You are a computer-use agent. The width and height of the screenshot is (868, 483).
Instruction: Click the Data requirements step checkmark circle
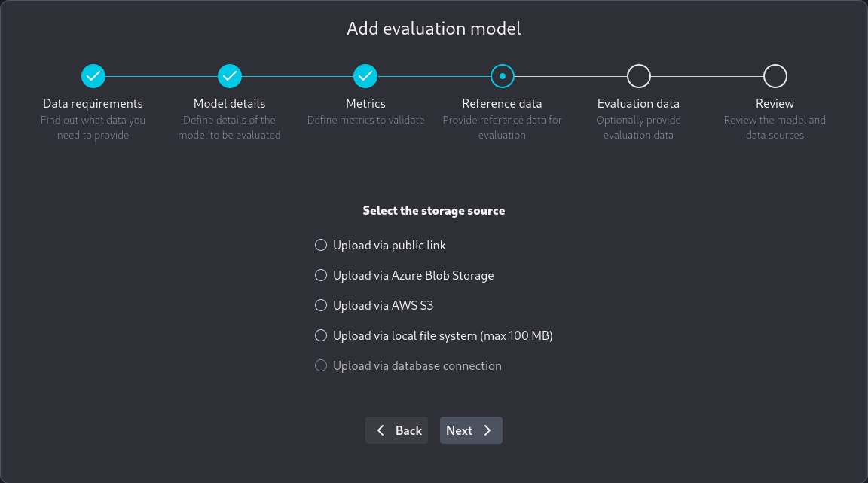pyautogui.click(x=93, y=76)
